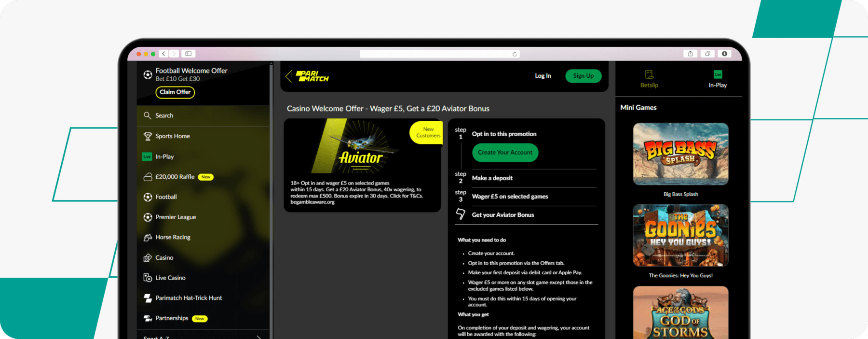
Task: Click the Parimatch Hat-Trick Hunt icon
Action: [x=148, y=298]
